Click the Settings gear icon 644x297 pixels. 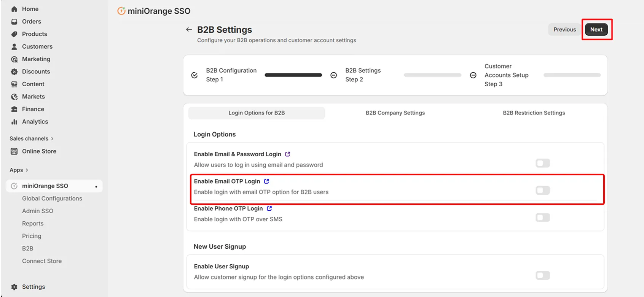coord(14,287)
